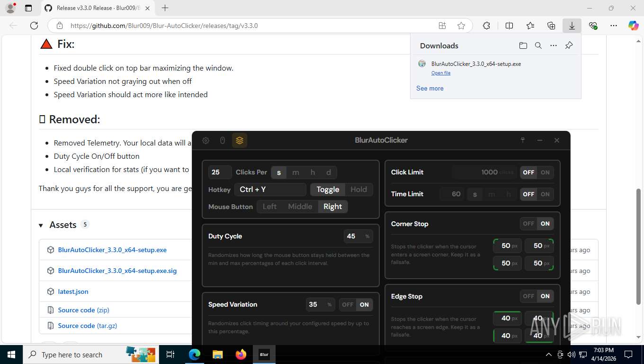This screenshot has height=364, width=644.
Task: Open a new browser tab
Action: pos(165,8)
